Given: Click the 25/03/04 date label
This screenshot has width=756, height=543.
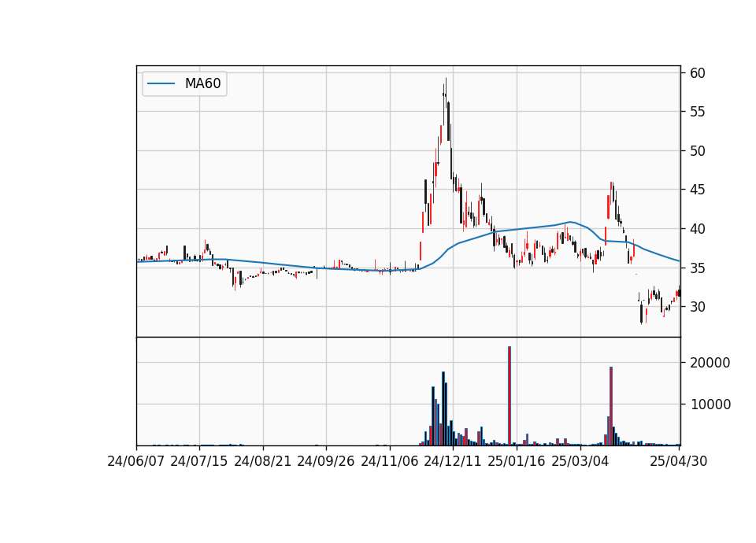Looking at the screenshot, I should pos(580,461).
